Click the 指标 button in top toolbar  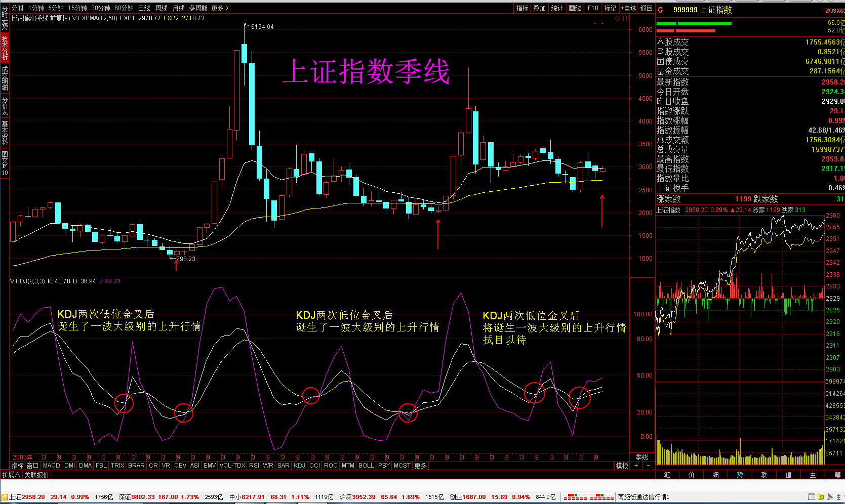[522, 8]
